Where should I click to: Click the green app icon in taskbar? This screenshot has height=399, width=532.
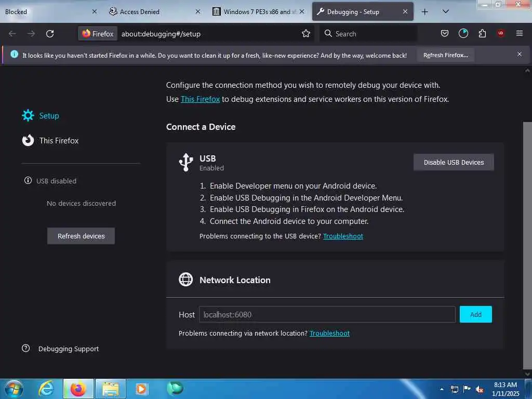click(x=175, y=388)
